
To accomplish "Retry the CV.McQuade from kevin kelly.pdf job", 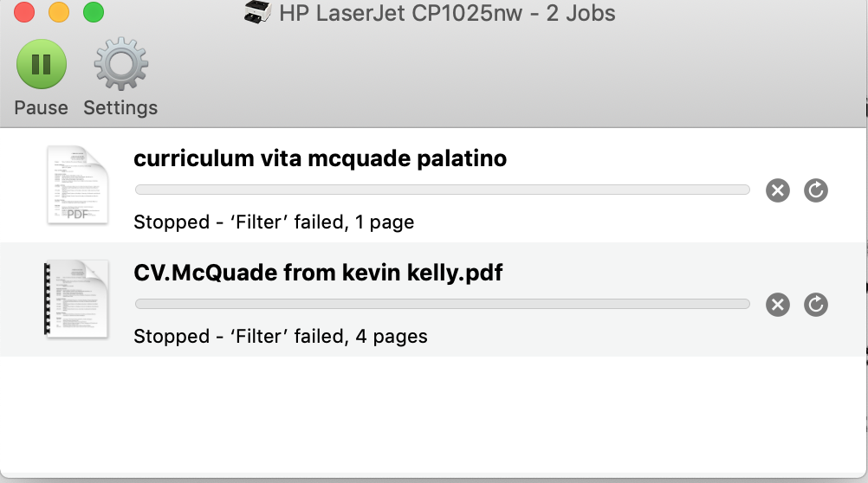I will 816,305.
